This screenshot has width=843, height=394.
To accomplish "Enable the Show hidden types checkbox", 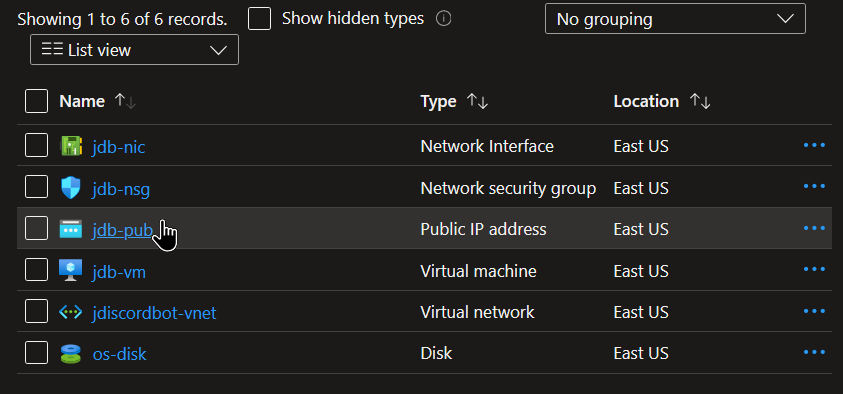I will 259,19.
